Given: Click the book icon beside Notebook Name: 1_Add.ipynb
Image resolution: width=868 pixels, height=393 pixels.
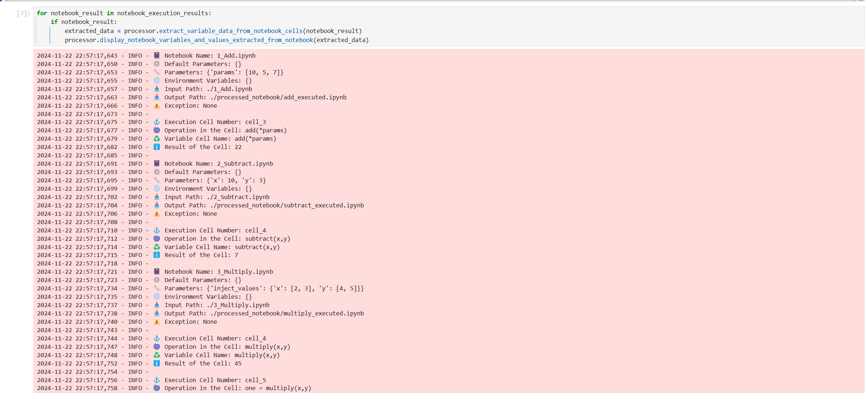Looking at the screenshot, I should (157, 55).
